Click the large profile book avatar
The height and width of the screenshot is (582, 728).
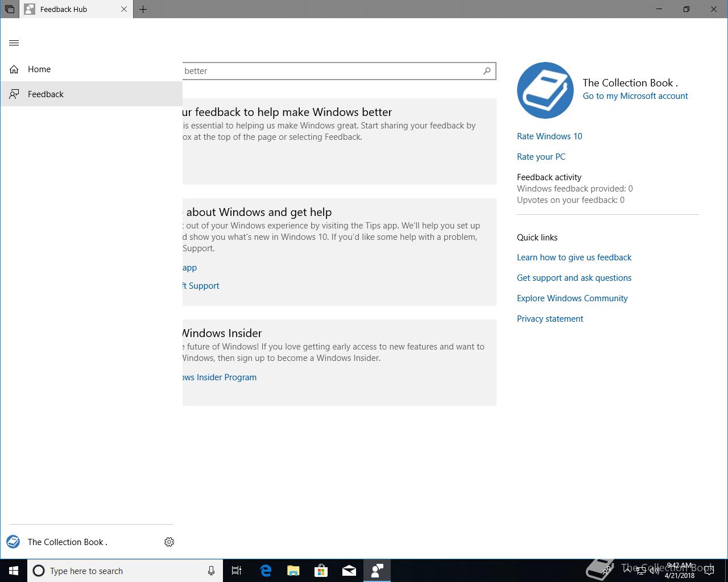545,90
